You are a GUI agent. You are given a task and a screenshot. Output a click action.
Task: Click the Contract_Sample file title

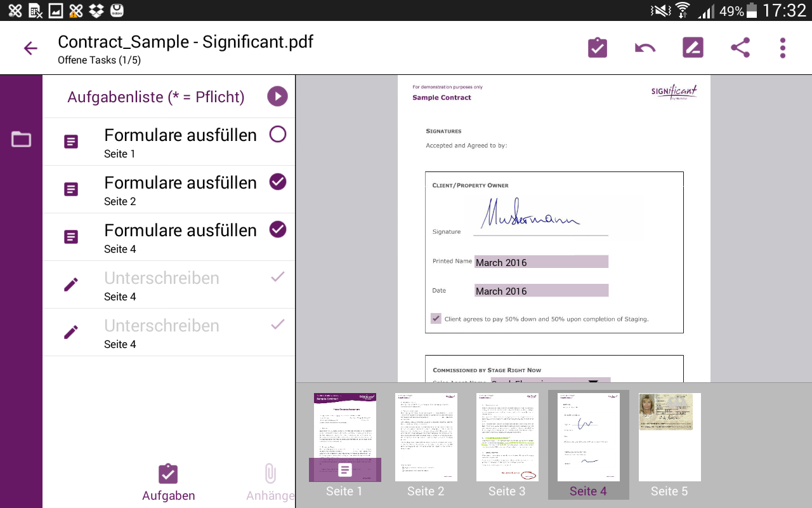coord(185,42)
